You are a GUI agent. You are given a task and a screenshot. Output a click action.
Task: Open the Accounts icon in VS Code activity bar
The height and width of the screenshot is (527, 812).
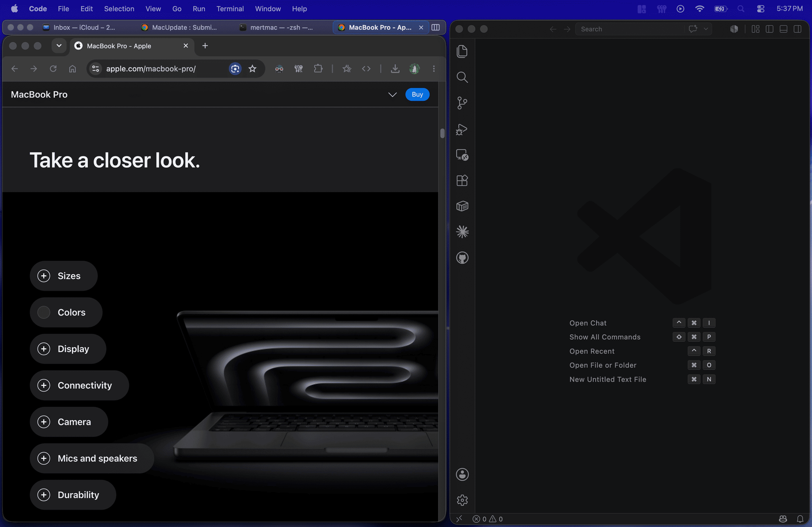click(x=462, y=474)
